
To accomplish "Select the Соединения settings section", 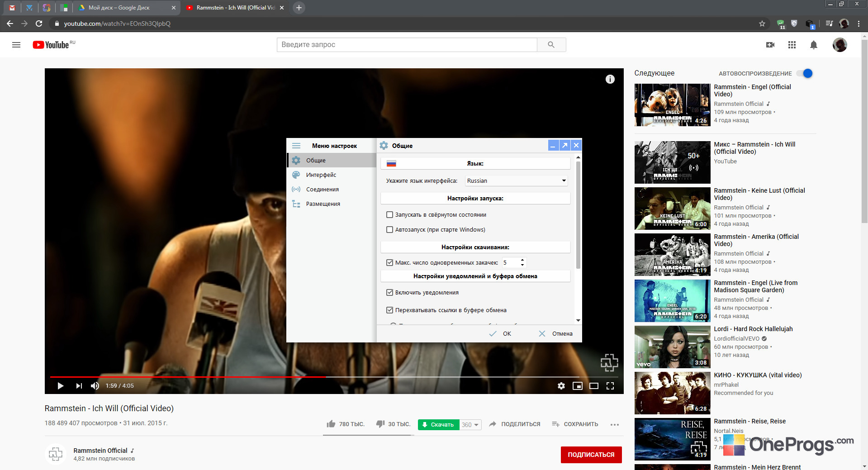I will [332, 189].
